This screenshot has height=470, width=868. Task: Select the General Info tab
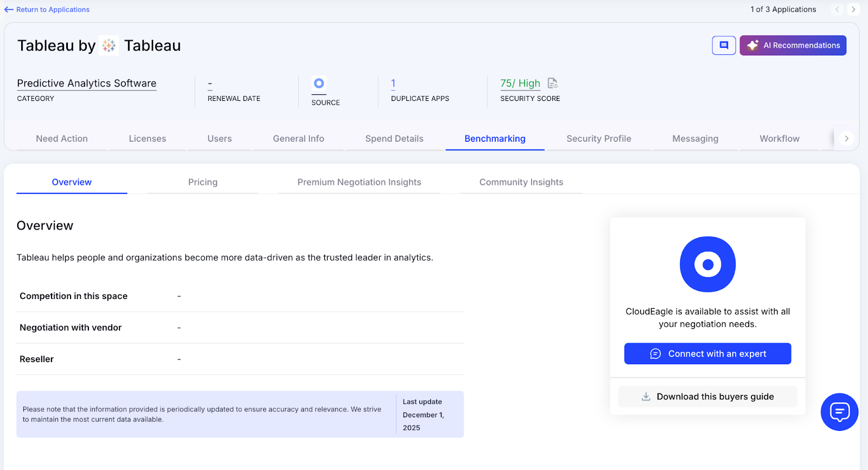pyautogui.click(x=298, y=138)
